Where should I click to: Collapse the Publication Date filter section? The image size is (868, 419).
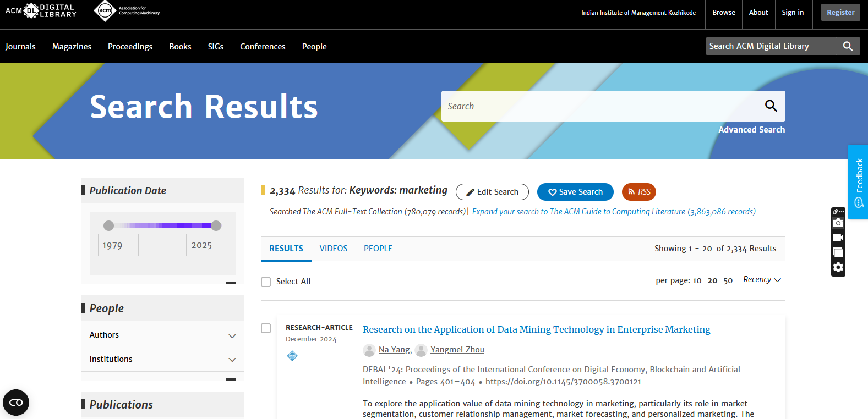(x=231, y=283)
